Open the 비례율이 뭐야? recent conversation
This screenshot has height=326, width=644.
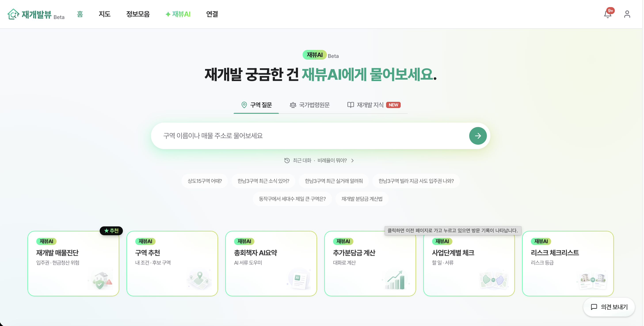coord(332,160)
